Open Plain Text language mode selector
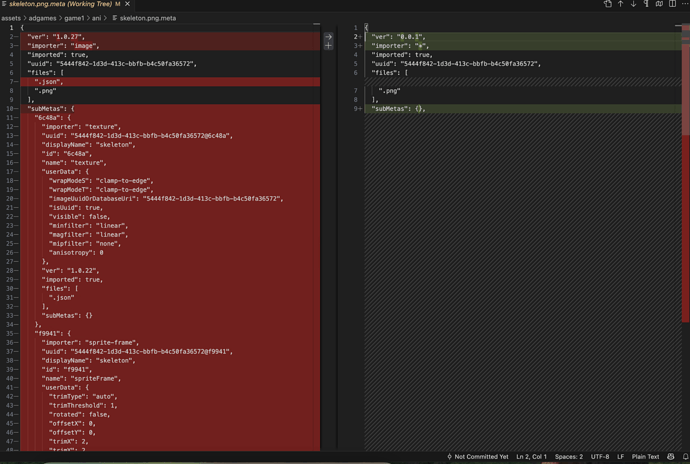The height and width of the screenshot is (464, 690). tap(645, 457)
